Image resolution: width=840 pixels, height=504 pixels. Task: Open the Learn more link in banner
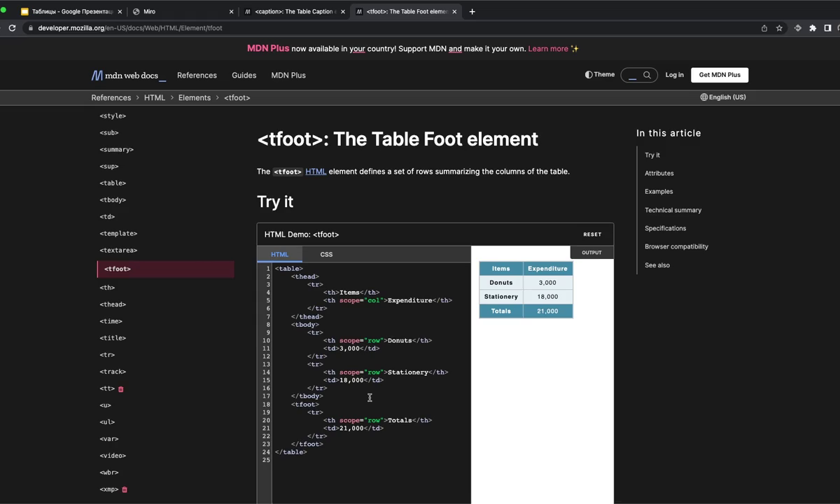point(548,48)
